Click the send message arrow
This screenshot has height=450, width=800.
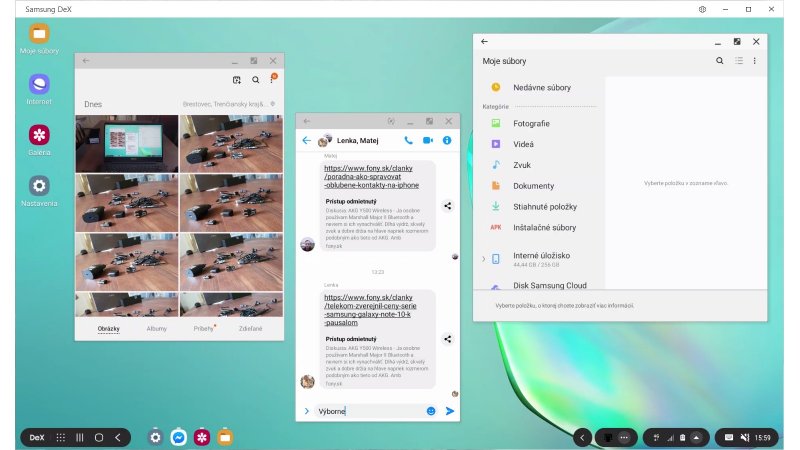point(450,411)
